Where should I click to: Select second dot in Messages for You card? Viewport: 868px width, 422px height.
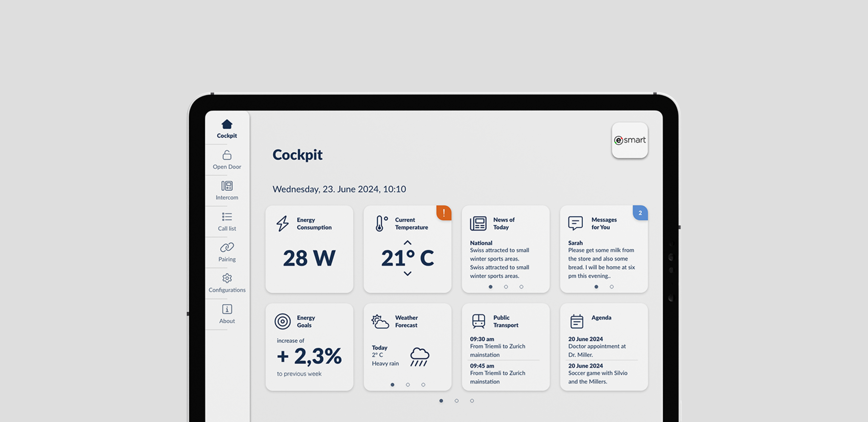point(612,287)
